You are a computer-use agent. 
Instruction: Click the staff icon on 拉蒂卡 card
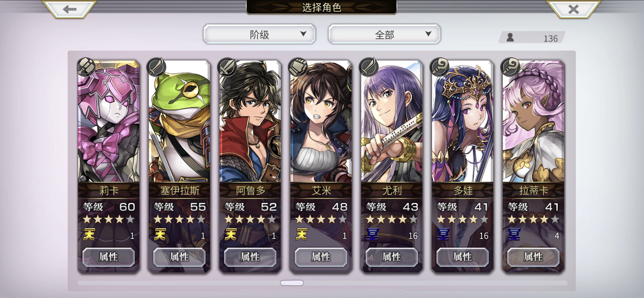pyautogui.click(x=510, y=67)
